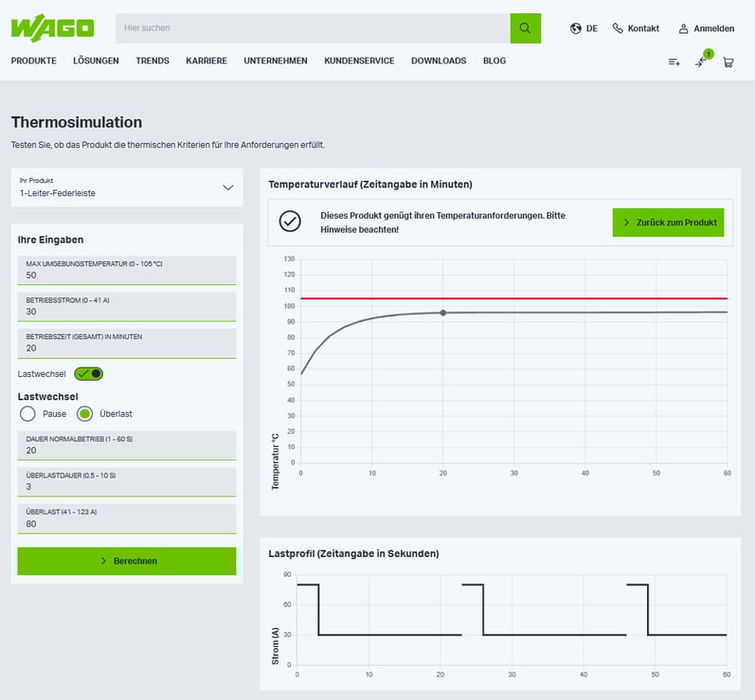755x700 pixels.
Task: Click the Betriebsstrom input field
Action: tap(127, 311)
